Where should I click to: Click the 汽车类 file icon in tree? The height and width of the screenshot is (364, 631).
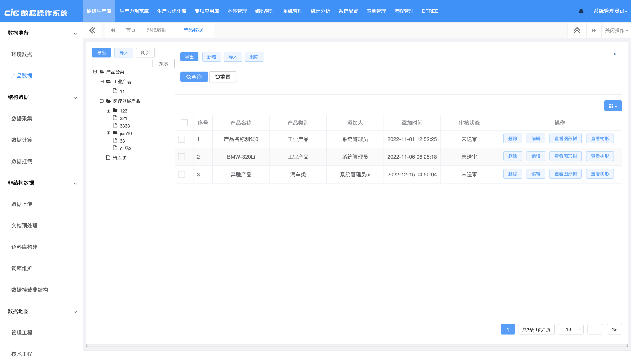pos(108,158)
